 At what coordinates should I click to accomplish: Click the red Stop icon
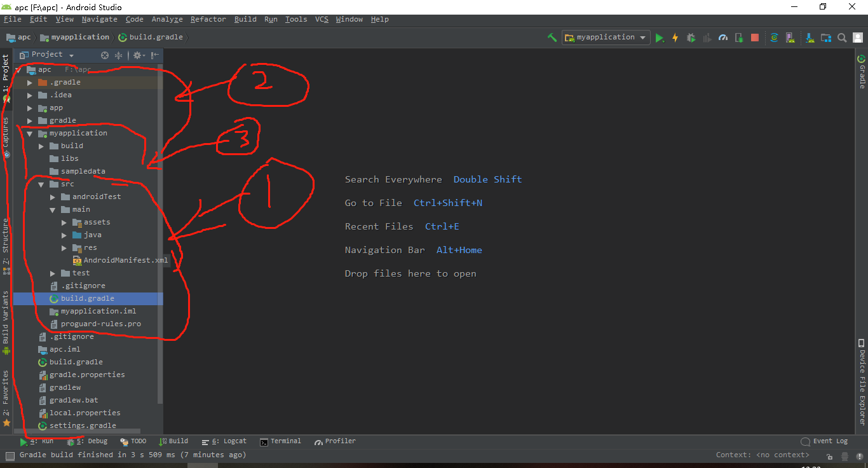click(755, 38)
